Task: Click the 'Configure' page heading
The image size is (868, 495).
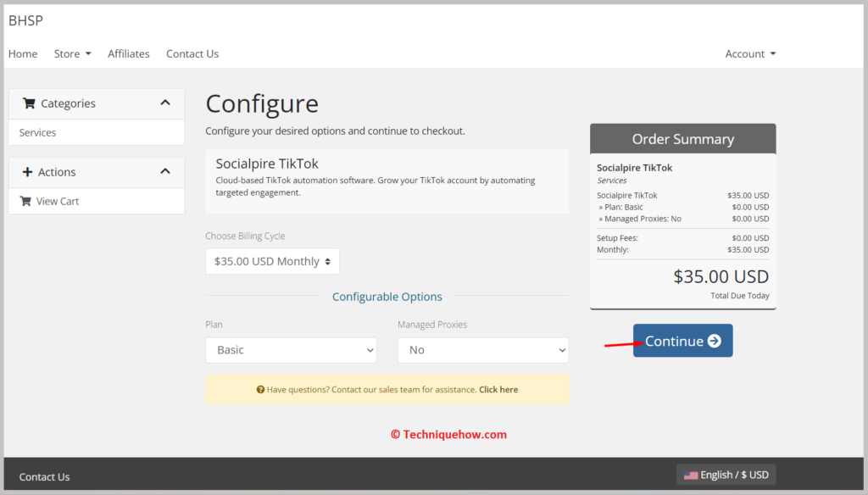Action: tap(262, 103)
